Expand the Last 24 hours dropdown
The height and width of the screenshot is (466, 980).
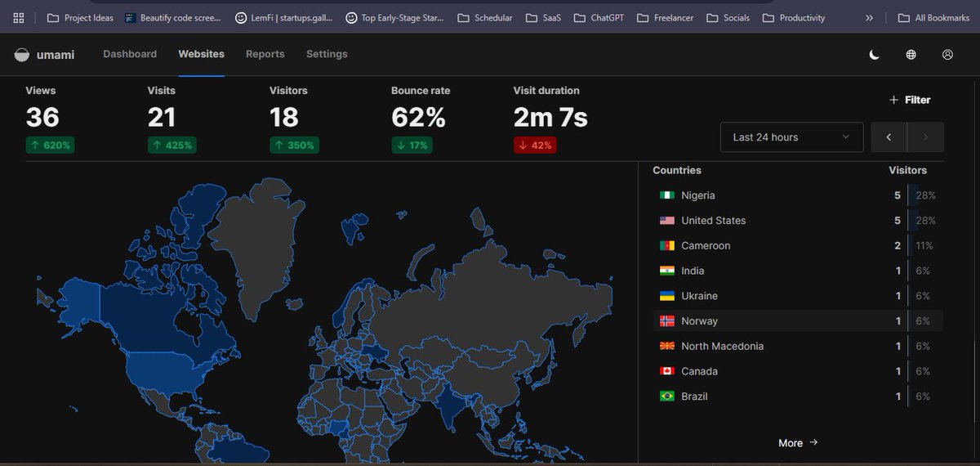791,137
